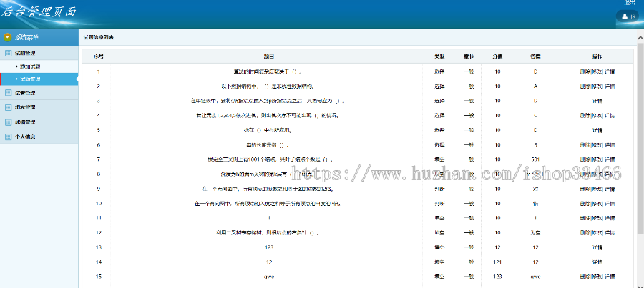Screen dimensions: 644x288
Task: Collapse the 系统菜单 round arrow icon
Action: pos(7,37)
